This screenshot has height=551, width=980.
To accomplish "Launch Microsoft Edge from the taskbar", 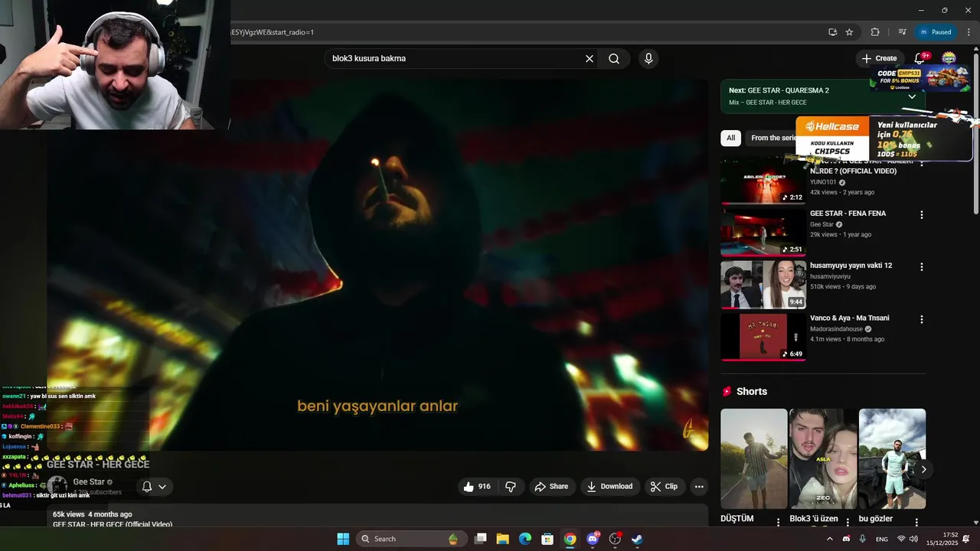I will (x=525, y=539).
